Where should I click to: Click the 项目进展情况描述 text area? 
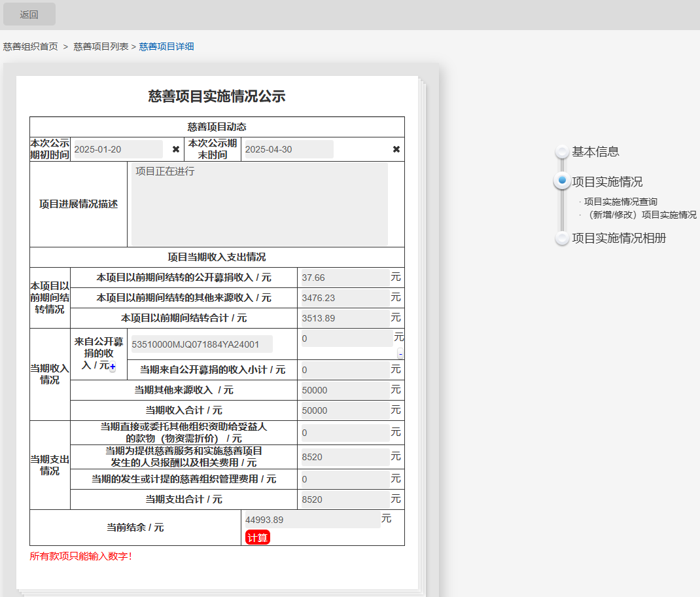tap(259, 204)
